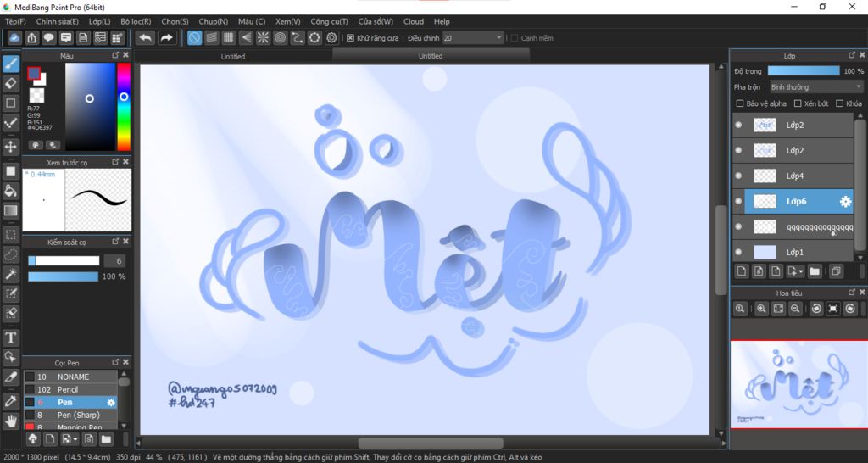Enable curve snap guide
The width and height of the screenshot is (868, 463).
click(x=298, y=37)
